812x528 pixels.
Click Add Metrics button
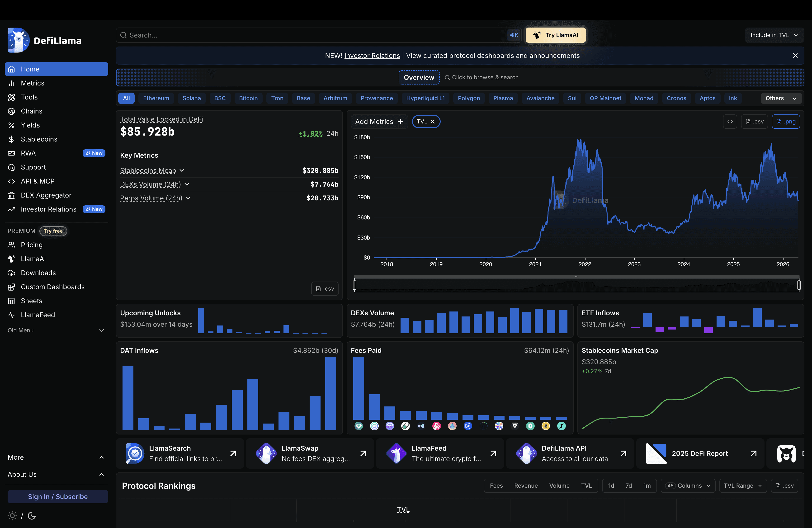379,121
